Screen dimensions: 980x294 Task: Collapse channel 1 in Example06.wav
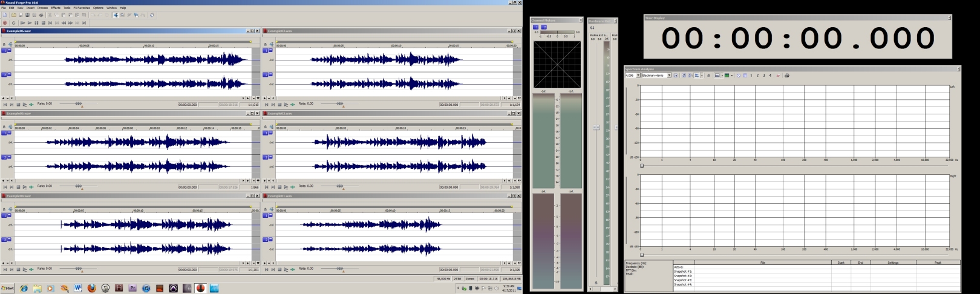pos(9,50)
